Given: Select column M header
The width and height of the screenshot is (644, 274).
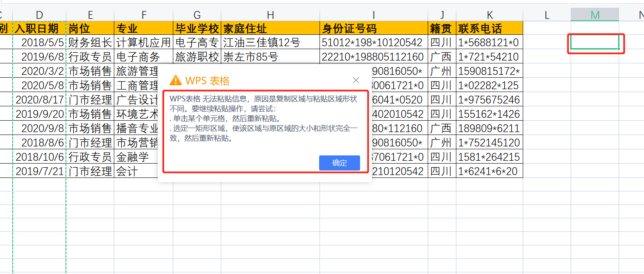Looking at the screenshot, I should 595,15.
